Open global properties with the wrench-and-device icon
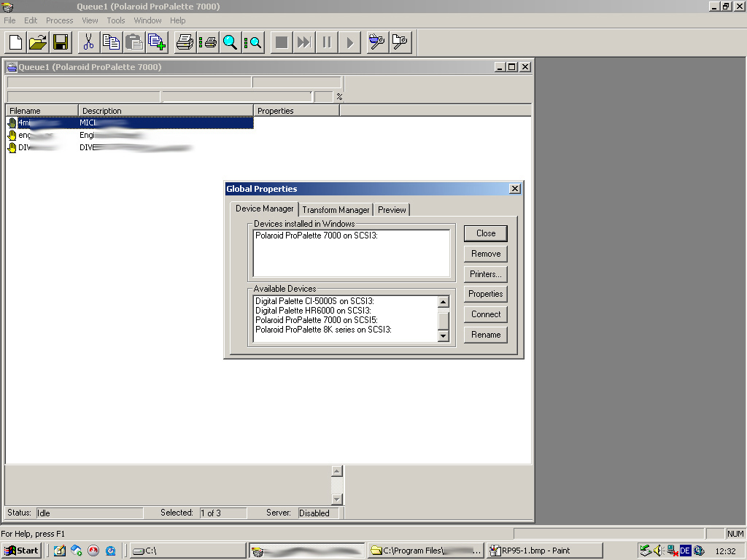Screen dimensions: 747x560 pyautogui.click(x=377, y=42)
